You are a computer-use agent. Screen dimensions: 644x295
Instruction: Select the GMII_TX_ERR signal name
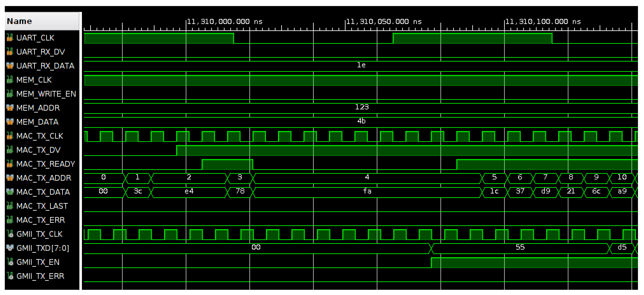(40, 276)
